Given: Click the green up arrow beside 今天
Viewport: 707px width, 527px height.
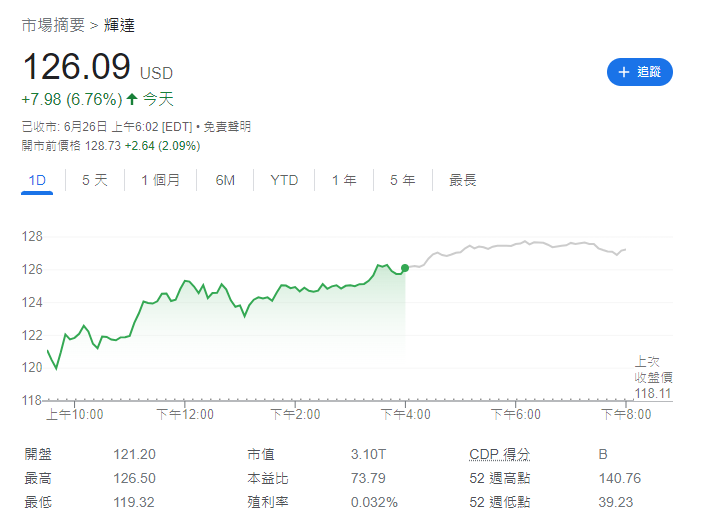Looking at the screenshot, I should [x=132, y=99].
